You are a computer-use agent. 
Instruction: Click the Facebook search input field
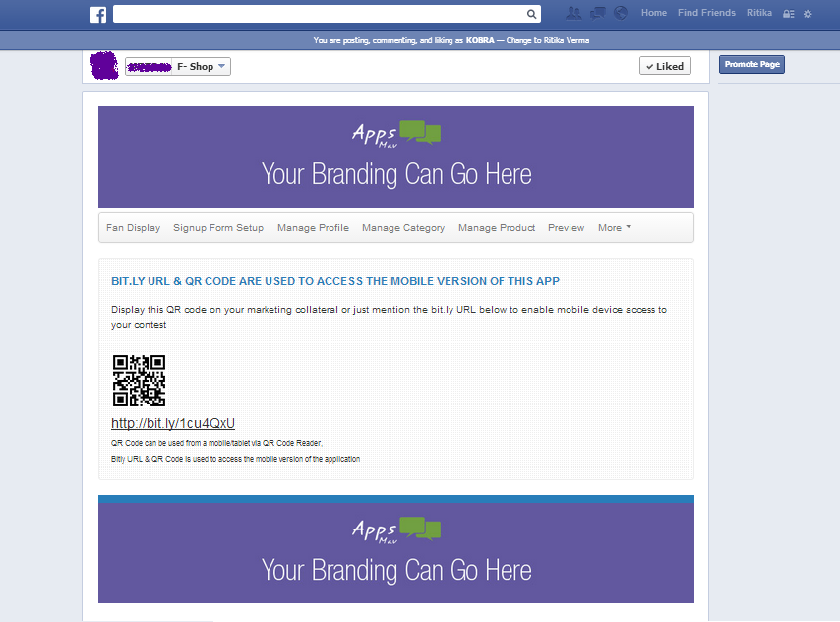tap(327, 14)
